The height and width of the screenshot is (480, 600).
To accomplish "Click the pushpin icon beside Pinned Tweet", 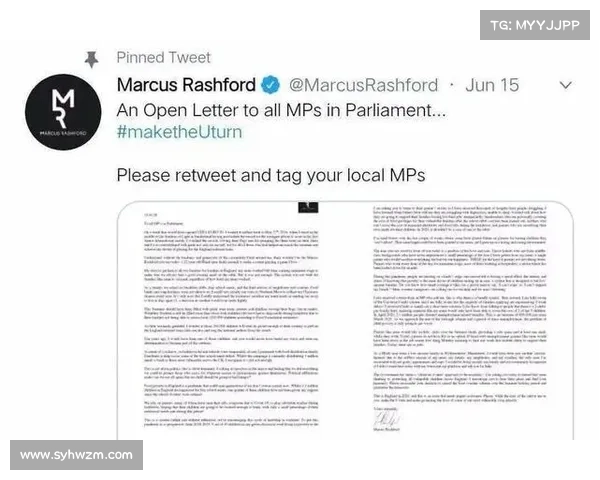I will pyautogui.click(x=91, y=59).
